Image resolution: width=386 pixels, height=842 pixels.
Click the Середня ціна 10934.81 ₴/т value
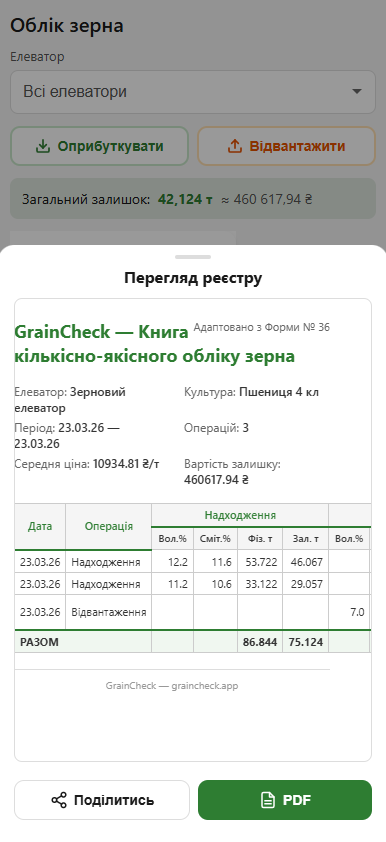pyautogui.click(x=126, y=464)
